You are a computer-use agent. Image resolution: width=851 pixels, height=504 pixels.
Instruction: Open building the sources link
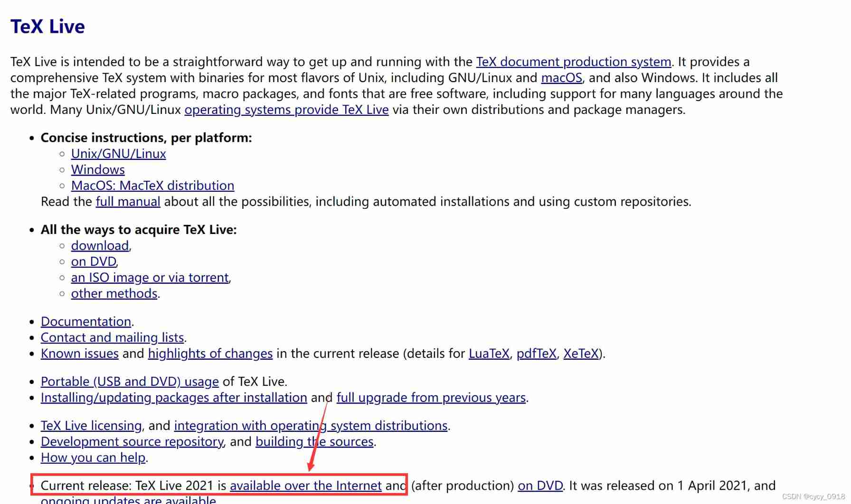click(314, 442)
